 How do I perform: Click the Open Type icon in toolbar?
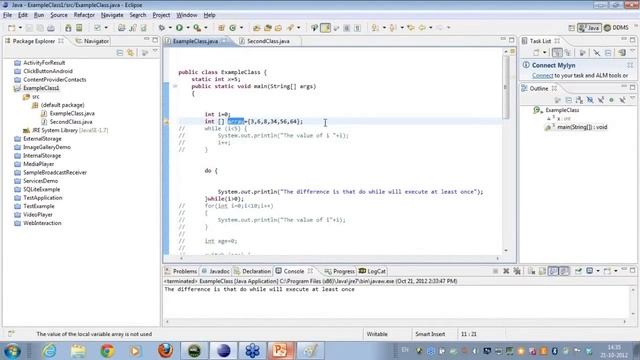256,28
